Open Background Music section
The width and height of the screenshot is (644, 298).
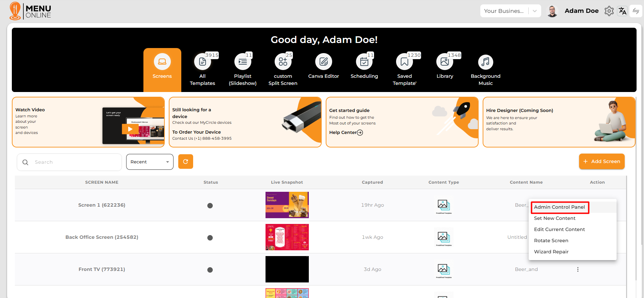point(485,62)
